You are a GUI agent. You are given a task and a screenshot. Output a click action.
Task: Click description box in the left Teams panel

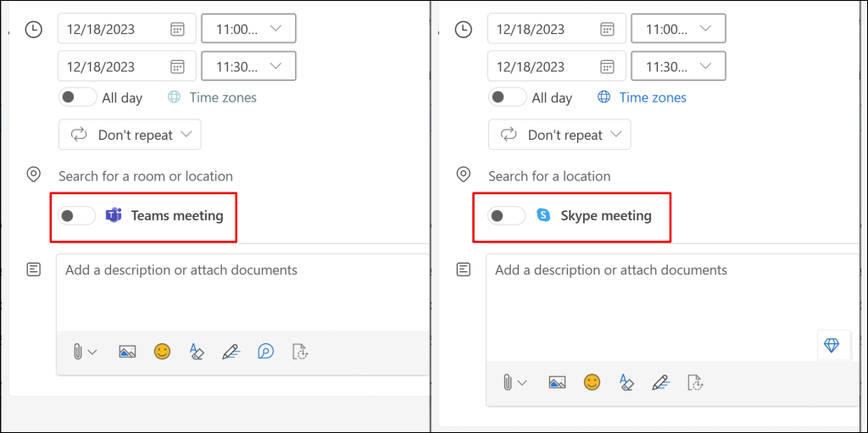coord(242,293)
